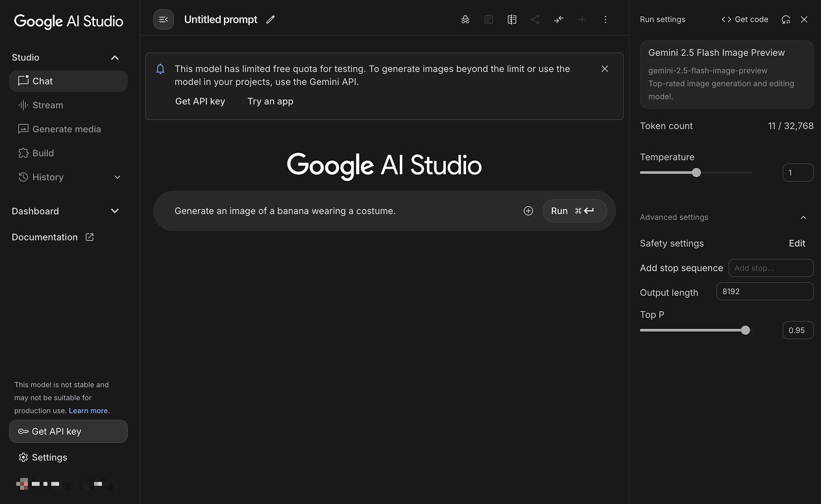Viewport: 821px width, 504px height.
Task: Close the Run settings panel
Action: [804, 19]
